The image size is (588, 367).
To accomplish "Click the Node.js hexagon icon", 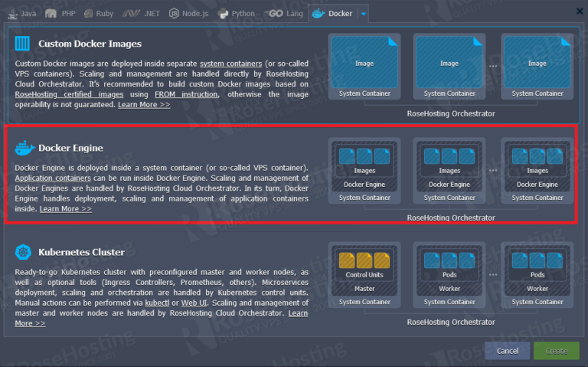I will click(x=174, y=14).
